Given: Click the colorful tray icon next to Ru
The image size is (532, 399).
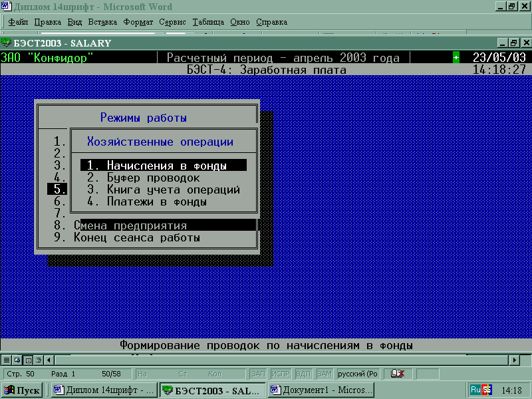Looking at the screenshot, I should tap(487, 390).
